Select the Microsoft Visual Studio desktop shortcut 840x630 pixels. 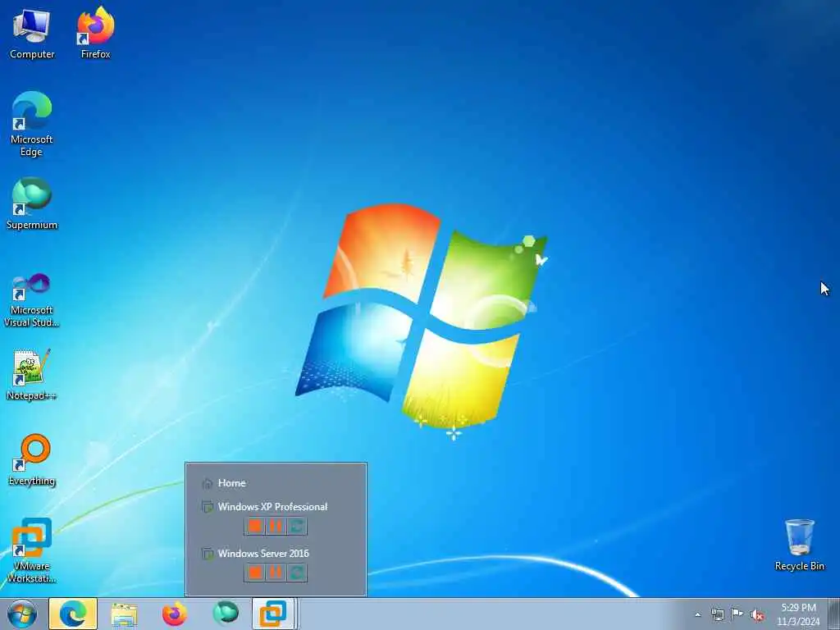click(32, 300)
